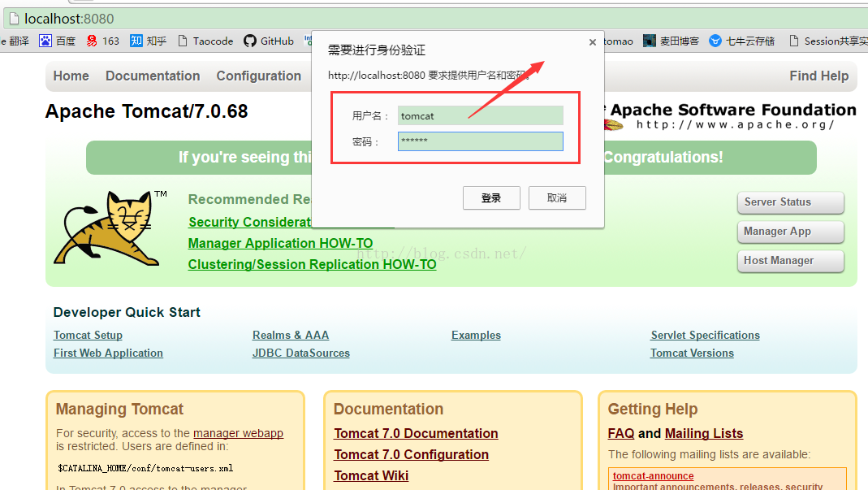Viewport: 868px width, 490px height.
Task: Click the Developer Quick Start heading
Action: 127,312
